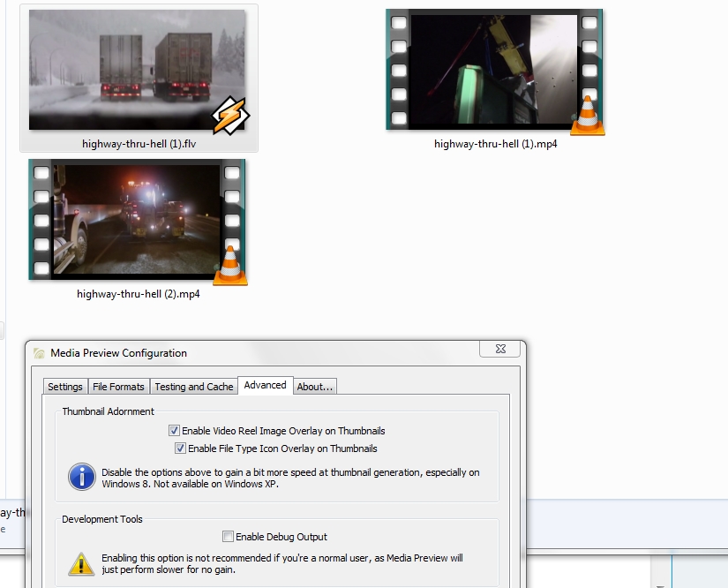
Task: Click the Media Preview Configuration title bar icon
Action: [39, 353]
